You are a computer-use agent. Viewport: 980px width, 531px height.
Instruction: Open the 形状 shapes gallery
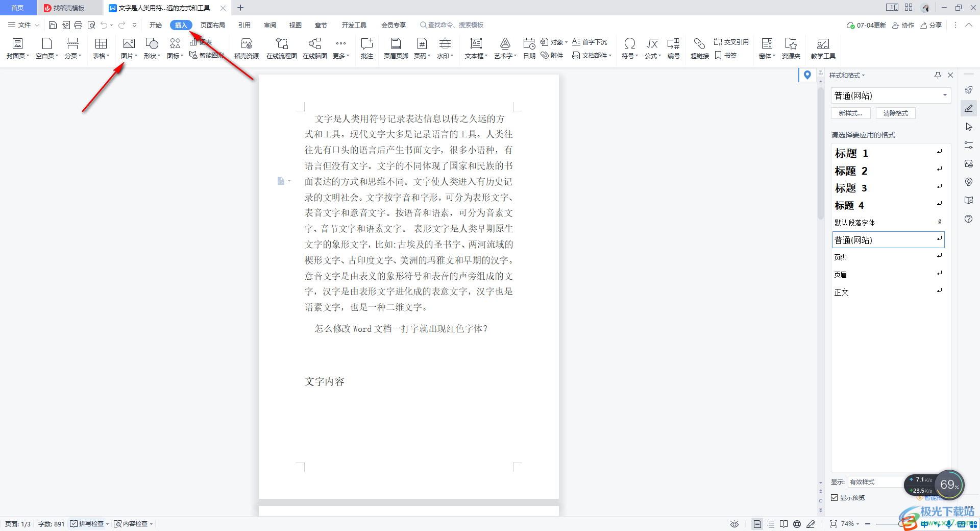pyautogui.click(x=152, y=49)
